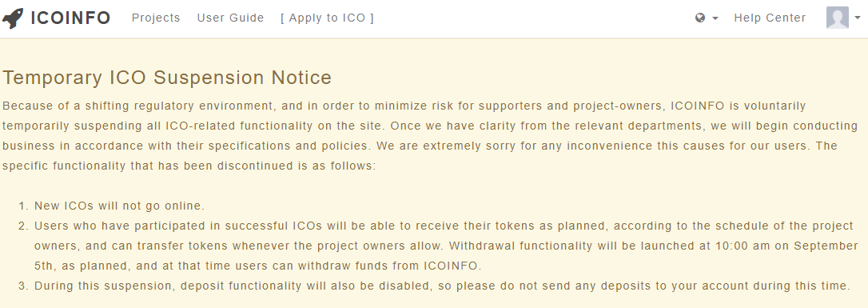The image size is (868, 308).
Task: Click the globe language icon
Action: point(700,18)
